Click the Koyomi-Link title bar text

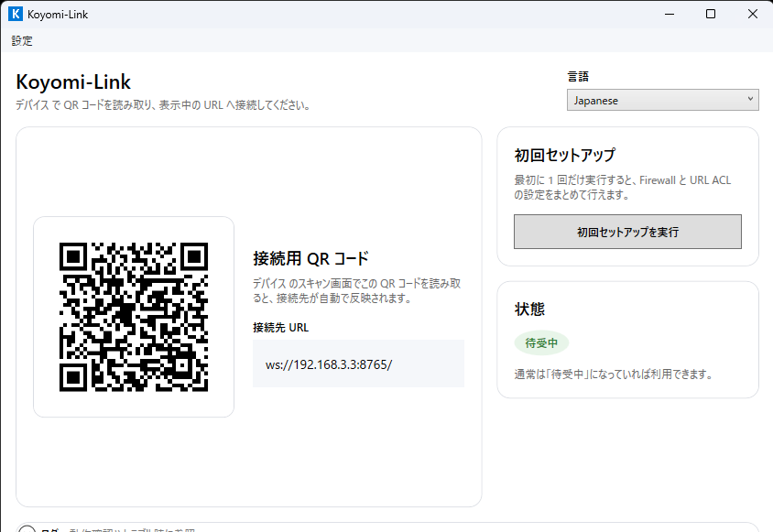click(x=59, y=14)
